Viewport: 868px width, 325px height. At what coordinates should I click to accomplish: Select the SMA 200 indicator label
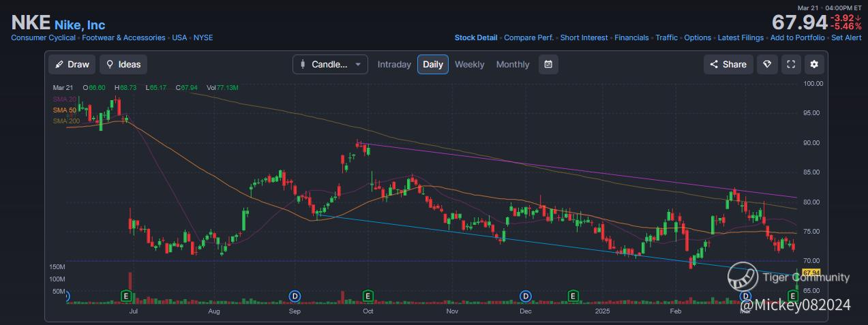point(66,121)
